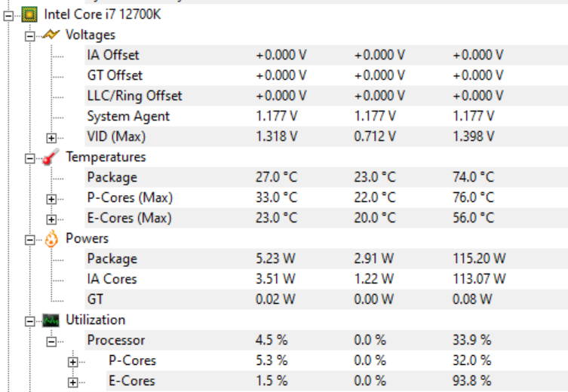Viewport: 568px width, 392px height.
Task: Click the 1.5 % E-Cores value
Action: pos(272,381)
